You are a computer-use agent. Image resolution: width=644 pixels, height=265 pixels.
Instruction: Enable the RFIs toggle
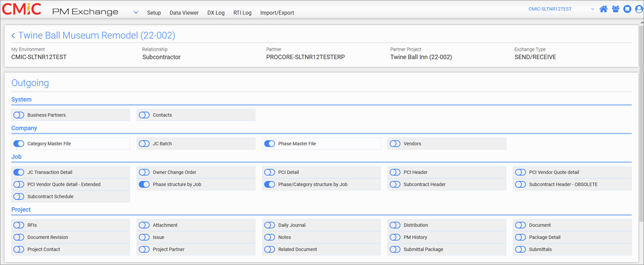pos(19,225)
